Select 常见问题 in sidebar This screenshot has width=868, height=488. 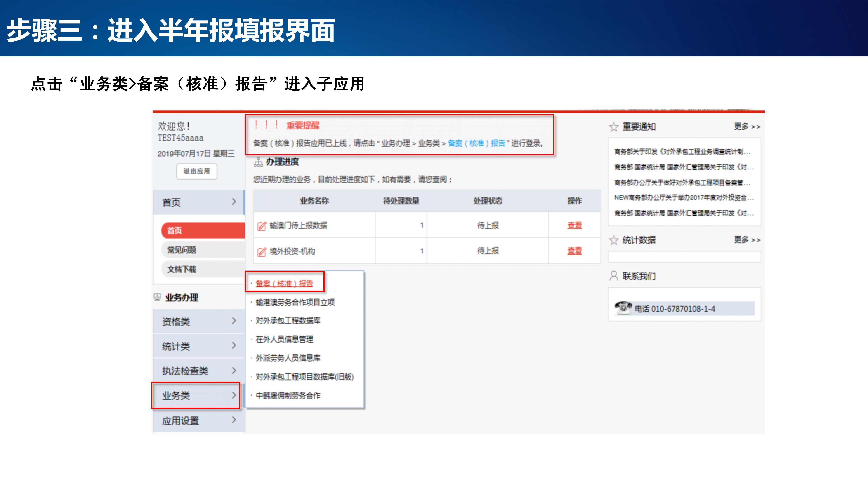coord(182,250)
